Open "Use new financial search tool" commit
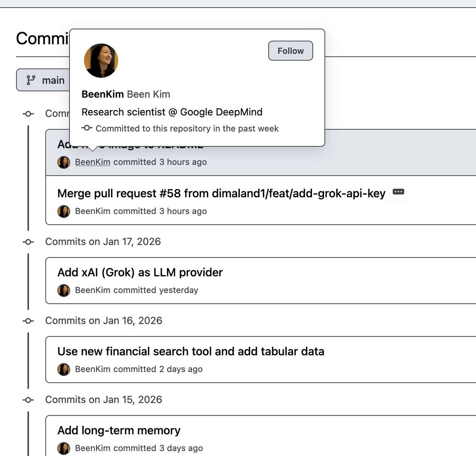This screenshot has height=456, width=476. (190, 352)
